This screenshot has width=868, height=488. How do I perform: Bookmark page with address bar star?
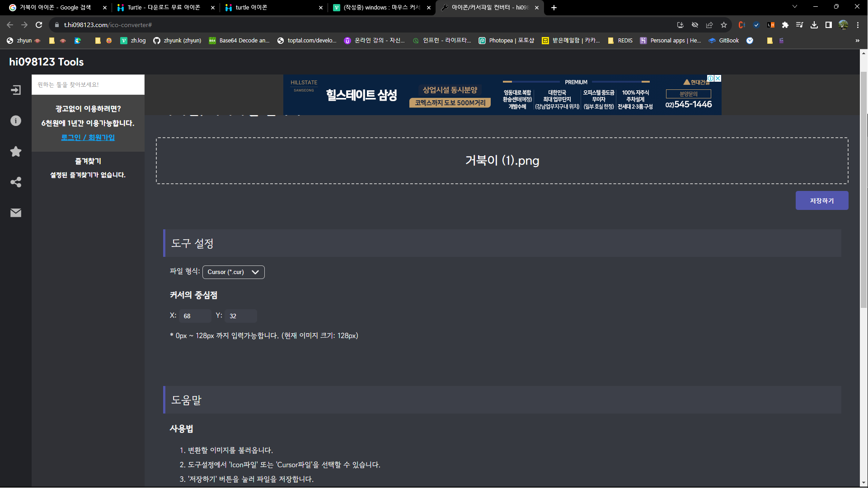(x=724, y=25)
